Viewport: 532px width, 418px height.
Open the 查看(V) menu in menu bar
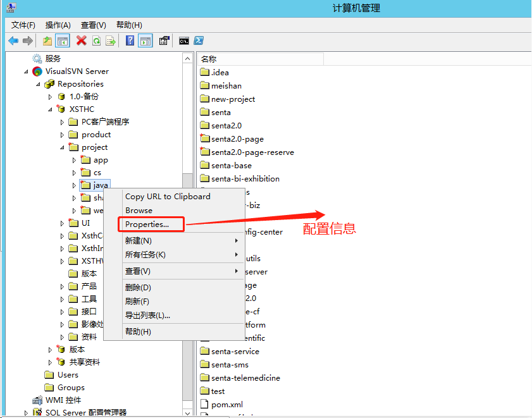pos(93,25)
